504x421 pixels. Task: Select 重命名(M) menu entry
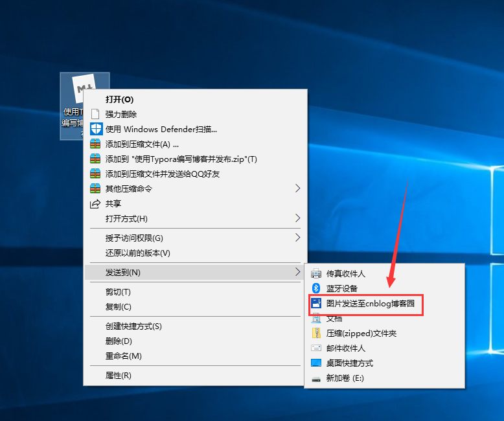coord(195,356)
